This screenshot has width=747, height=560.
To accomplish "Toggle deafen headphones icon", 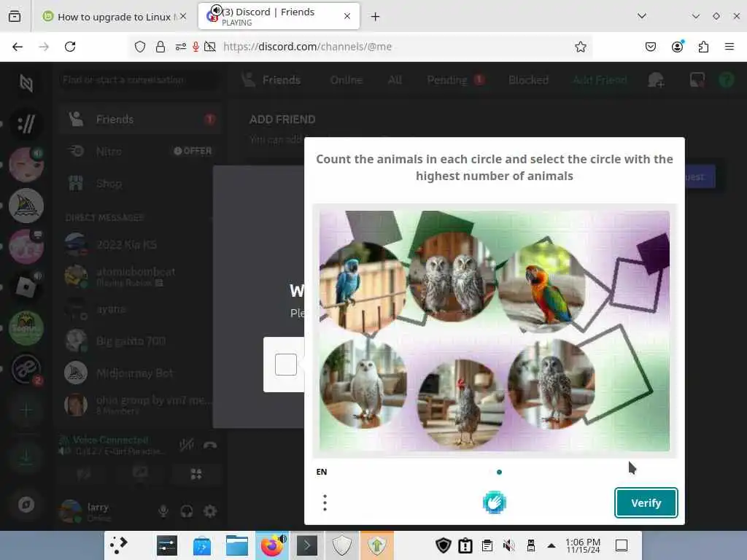I will click(187, 511).
